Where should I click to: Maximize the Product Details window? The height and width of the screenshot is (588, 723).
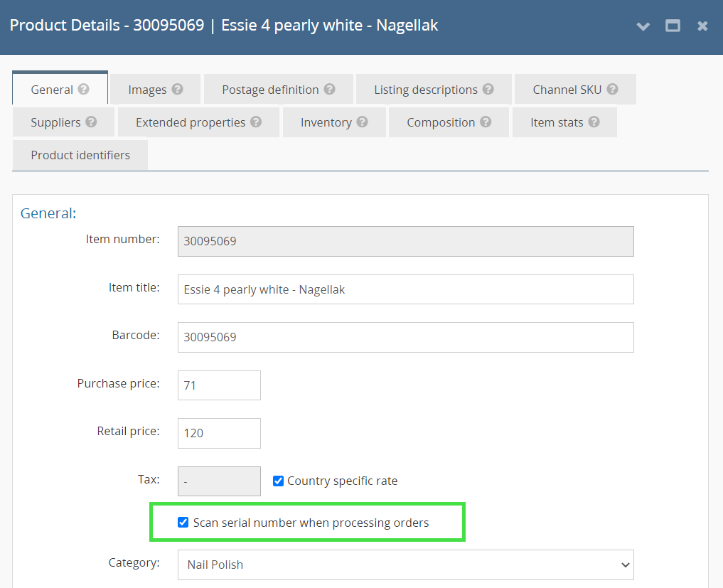click(673, 26)
